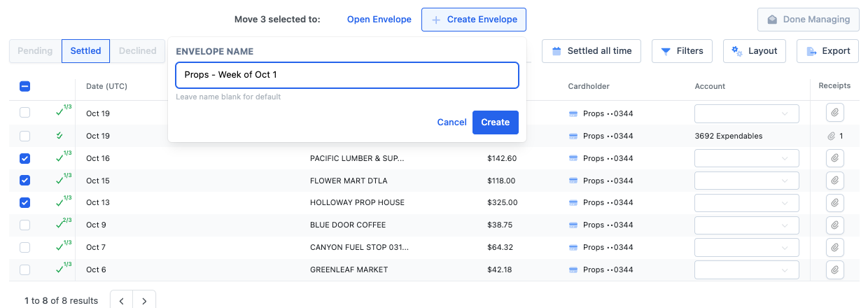Click '1 to 8 of 8 results' text
Viewport: 868px width, 308px height.
(x=62, y=301)
